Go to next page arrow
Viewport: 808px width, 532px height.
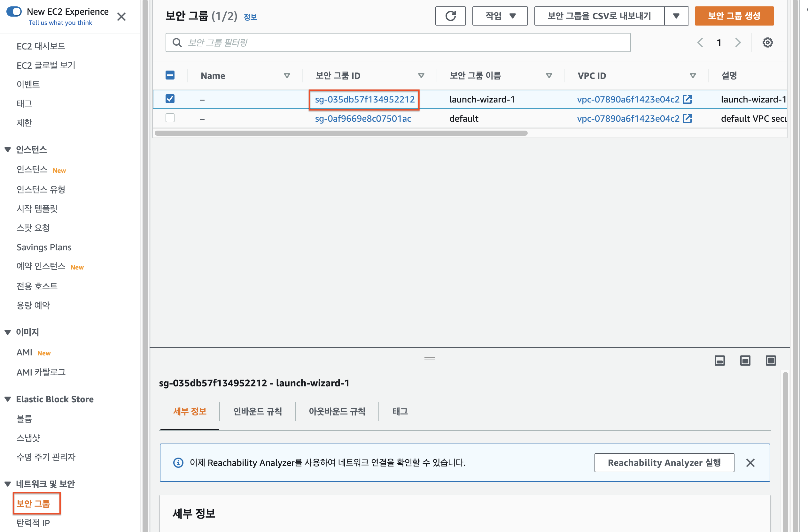point(738,42)
